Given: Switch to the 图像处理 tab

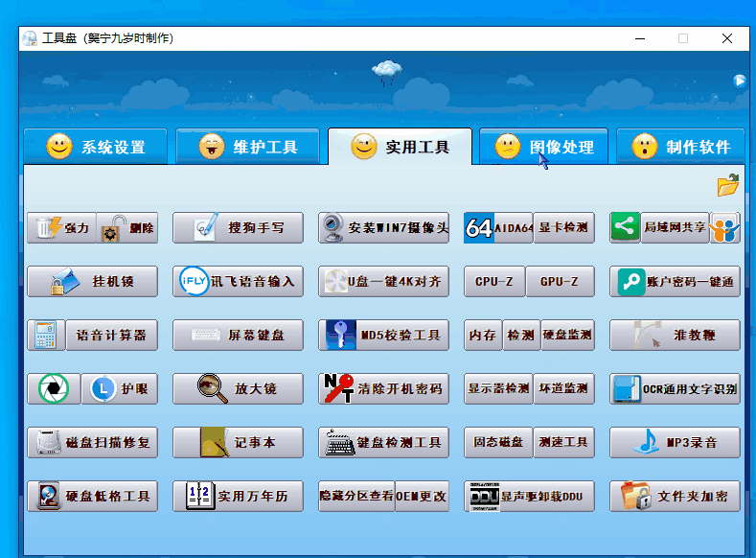Looking at the screenshot, I should point(543,147).
